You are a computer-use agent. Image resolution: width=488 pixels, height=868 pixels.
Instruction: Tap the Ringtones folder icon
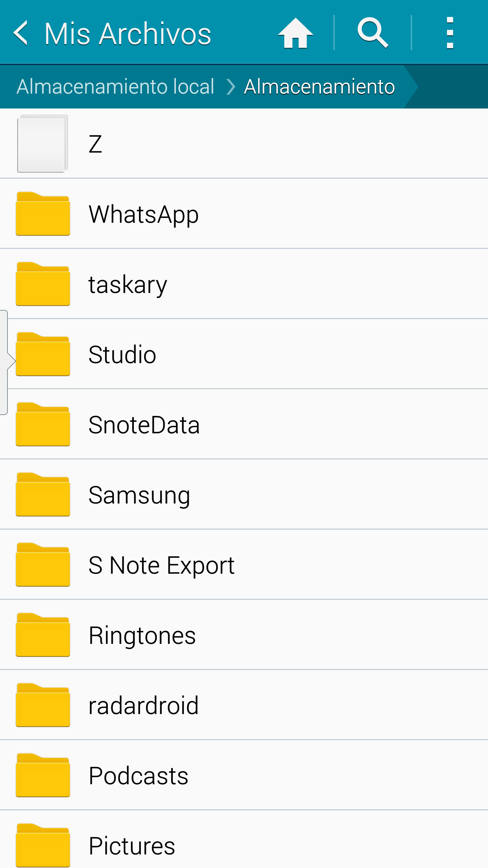coord(43,635)
